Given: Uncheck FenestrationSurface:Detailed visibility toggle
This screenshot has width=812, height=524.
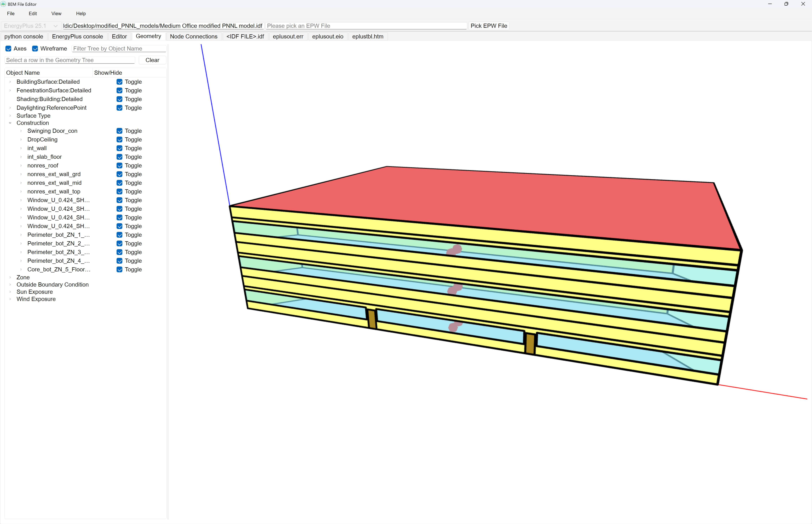Looking at the screenshot, I should tap(119, 91).
